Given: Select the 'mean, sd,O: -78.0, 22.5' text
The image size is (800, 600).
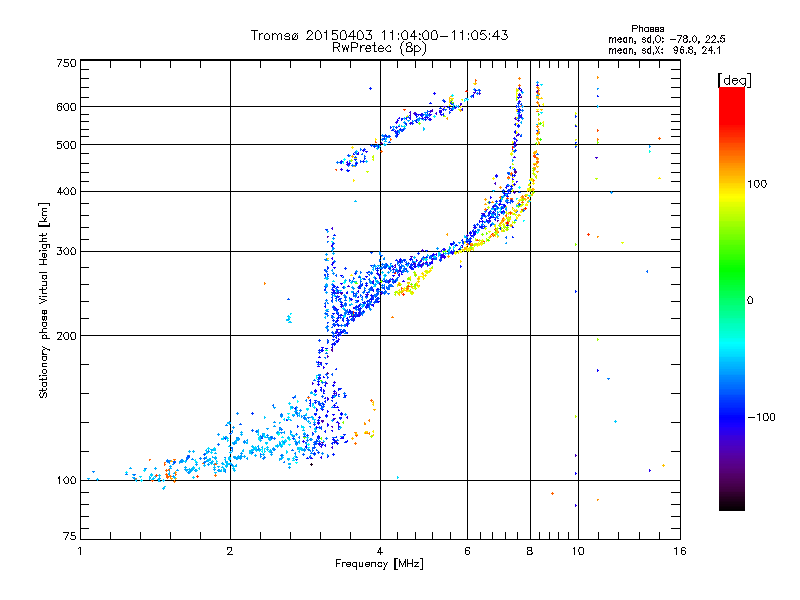Looking at the screenshot, I should click(667, 39).
